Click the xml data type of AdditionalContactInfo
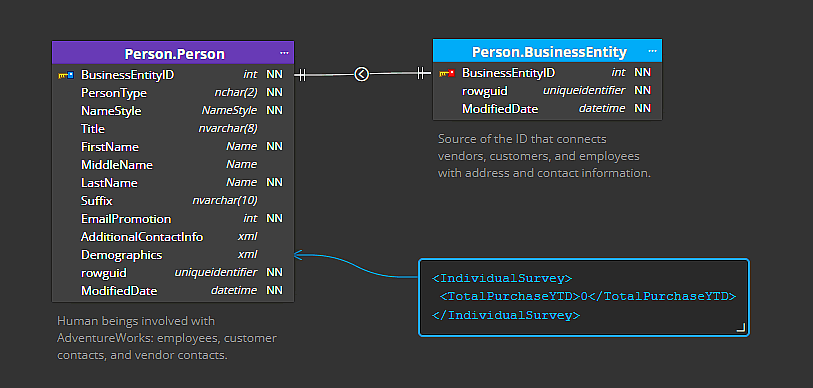This screenshot has height=388, width=813. pyautogui.click(x=247, y=237)
